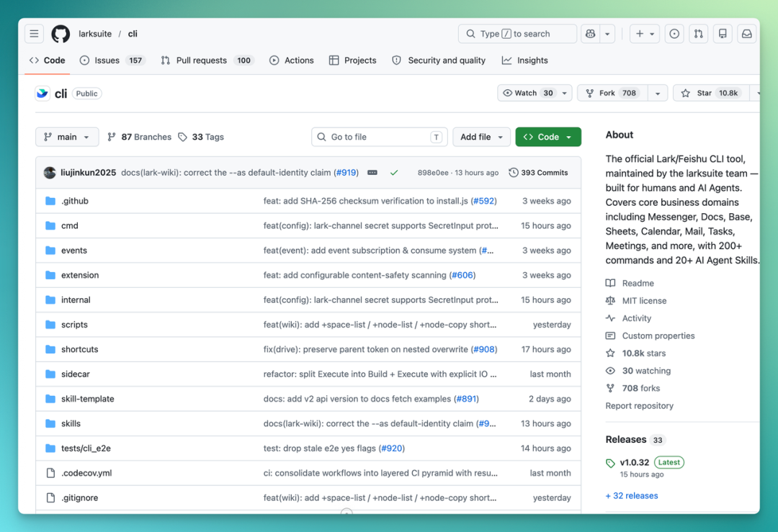778x532 pixels.
Task: Open the 33 Tags link
Action: point(201,137)
